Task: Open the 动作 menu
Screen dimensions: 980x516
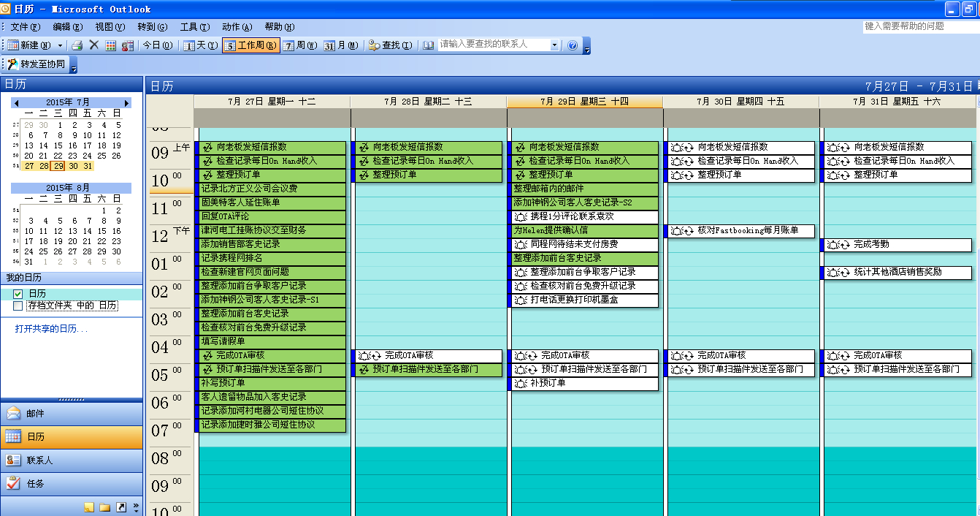Action: pyautogui.click(x=237, y=27)
